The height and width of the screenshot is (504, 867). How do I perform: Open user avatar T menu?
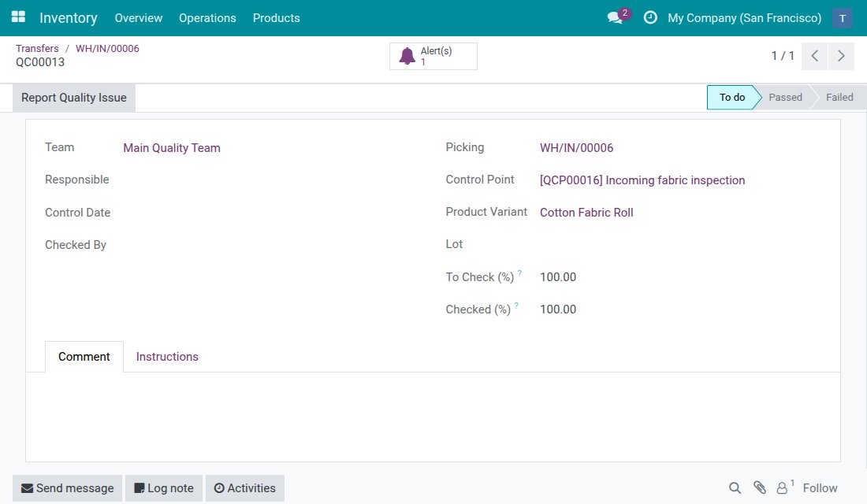(x=842, y=18)
